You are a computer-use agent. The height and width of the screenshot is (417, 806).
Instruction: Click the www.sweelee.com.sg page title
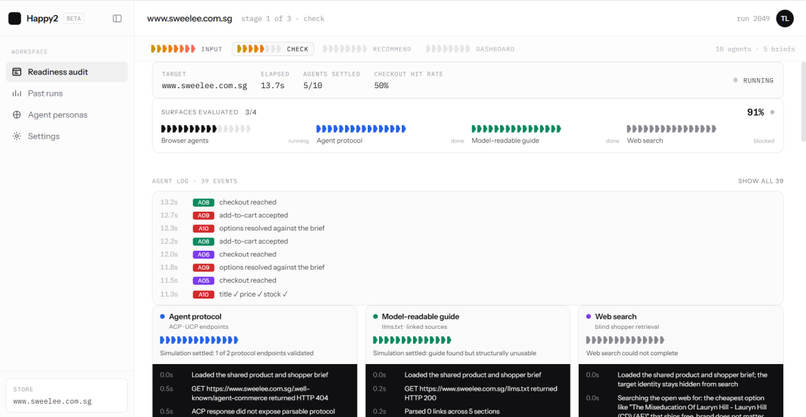click(190, 19)
